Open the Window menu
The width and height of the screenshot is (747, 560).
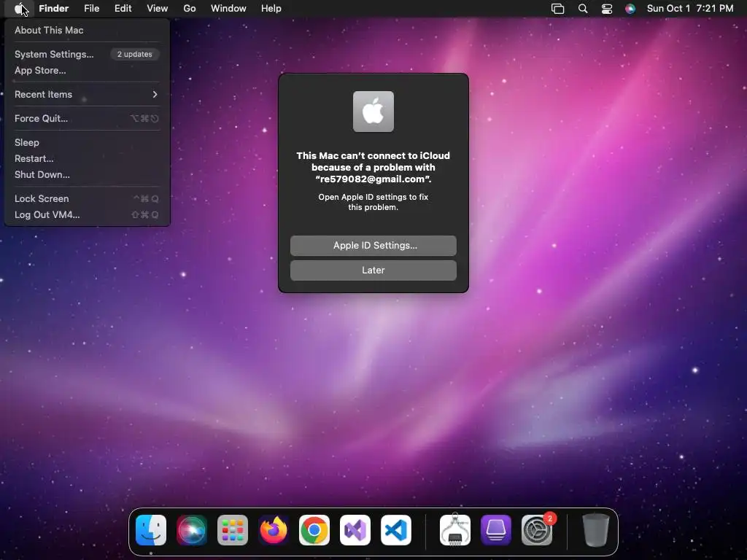tap(228, 9)
